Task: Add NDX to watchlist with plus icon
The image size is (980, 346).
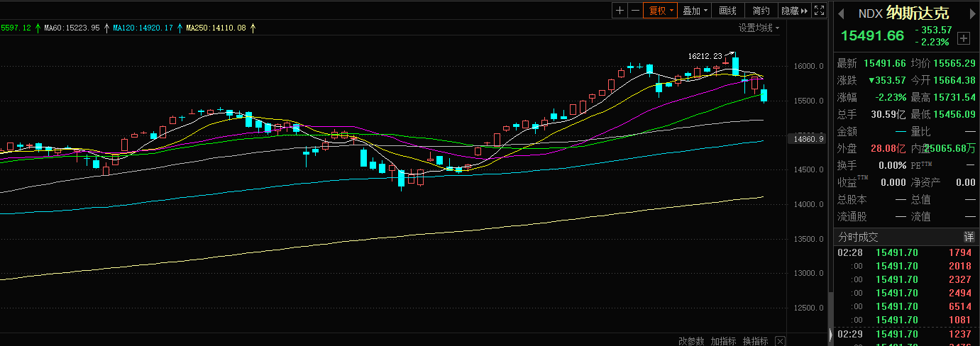Action: (964, 38)
